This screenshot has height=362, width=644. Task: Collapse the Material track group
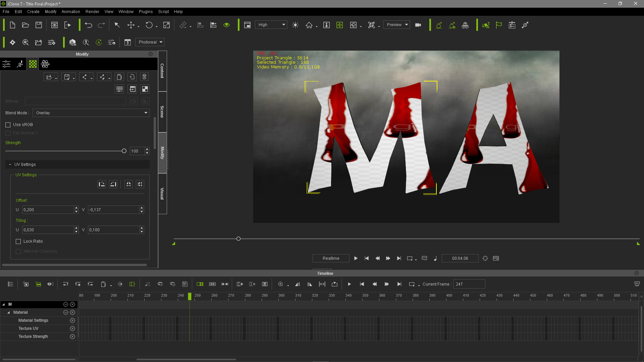[x=8, y=312]
